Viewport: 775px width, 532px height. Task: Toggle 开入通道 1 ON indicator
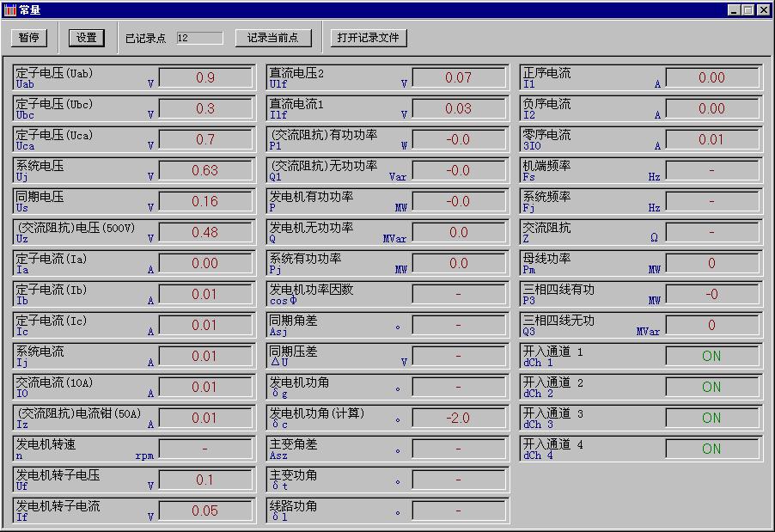click(711, 356)
